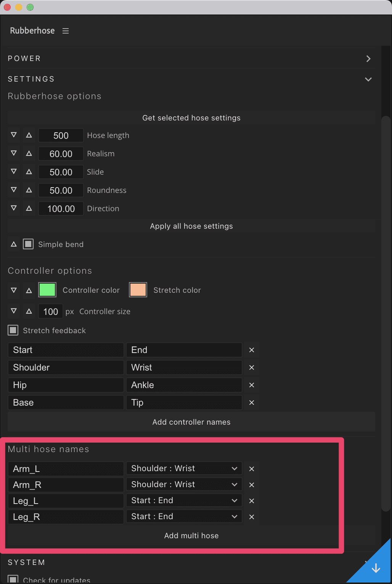Open the green Controller color swatch
This screenshot has height=584, width=392.
[47, 290]
